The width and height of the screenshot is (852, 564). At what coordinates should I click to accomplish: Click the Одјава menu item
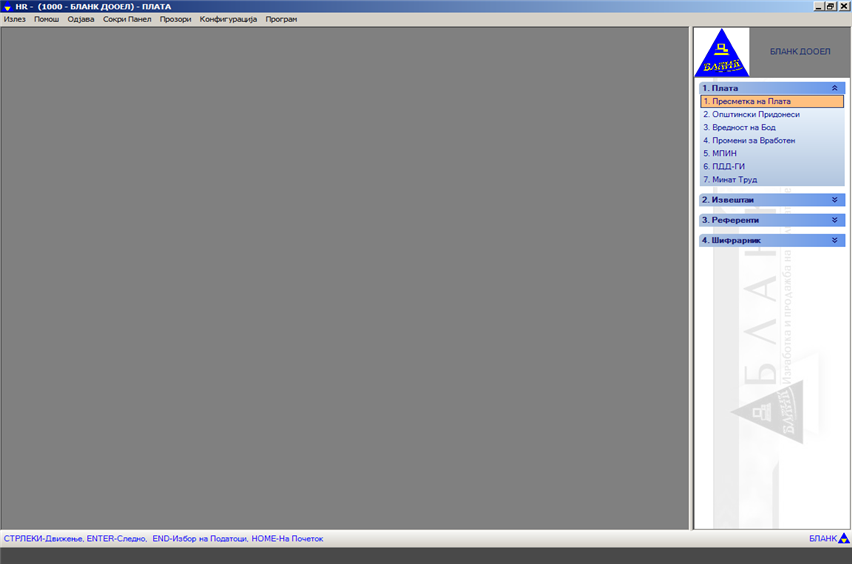[x=81, y=19]
